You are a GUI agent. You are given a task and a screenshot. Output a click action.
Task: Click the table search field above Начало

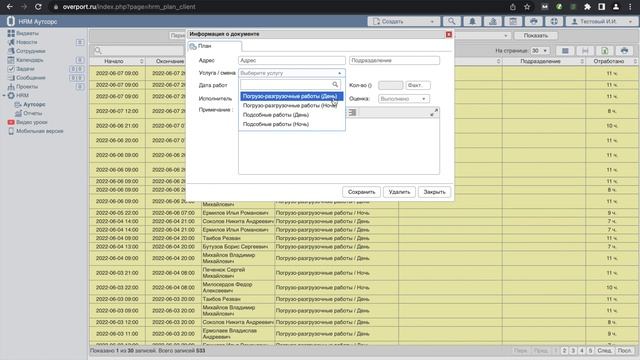click(138, 51)
